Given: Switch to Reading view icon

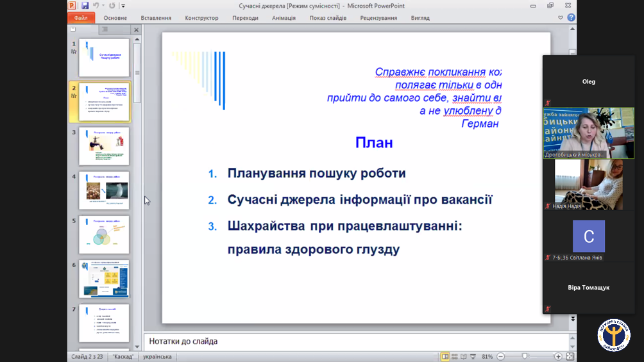Looking at the screenshot, I should 464,357.
